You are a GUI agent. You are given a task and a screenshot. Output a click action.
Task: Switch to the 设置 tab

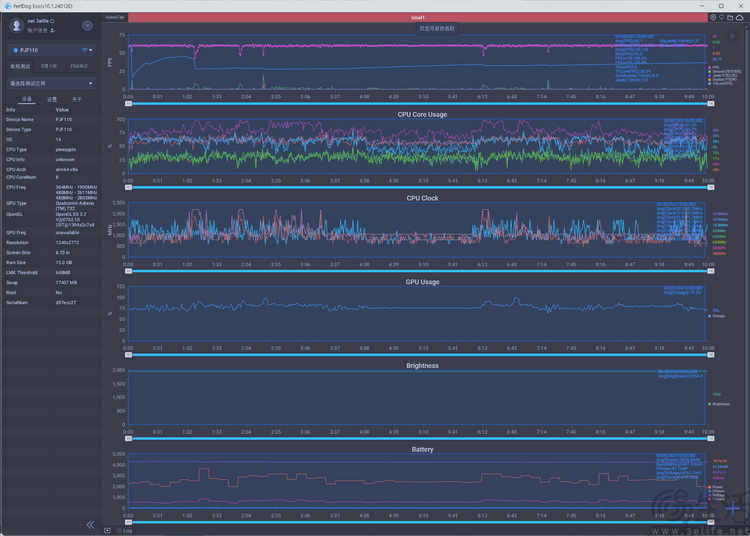pos(52,99)
